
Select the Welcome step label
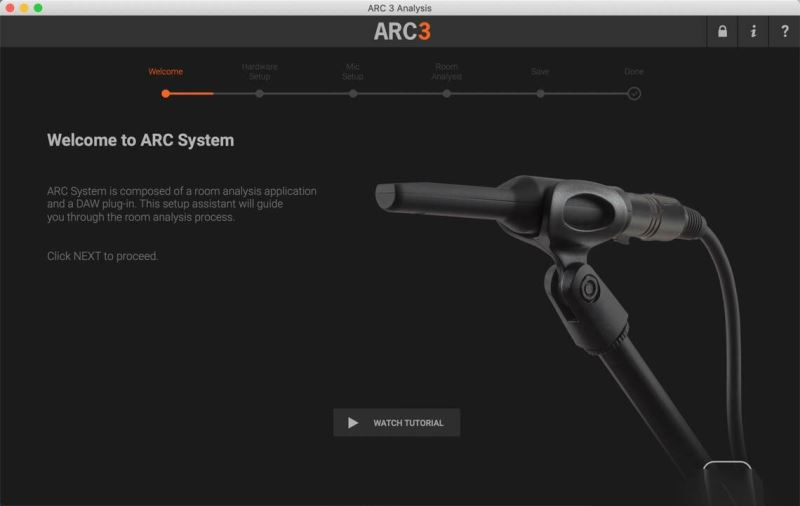pos(165,71)
